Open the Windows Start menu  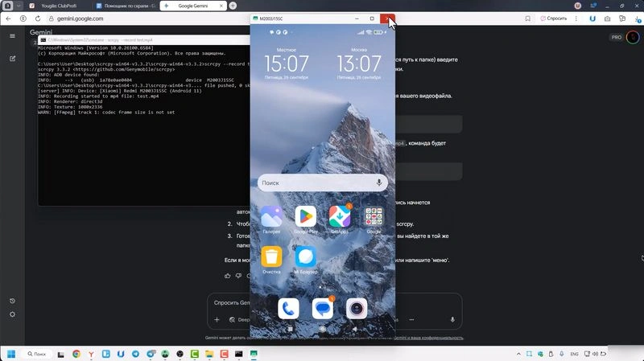11,354
